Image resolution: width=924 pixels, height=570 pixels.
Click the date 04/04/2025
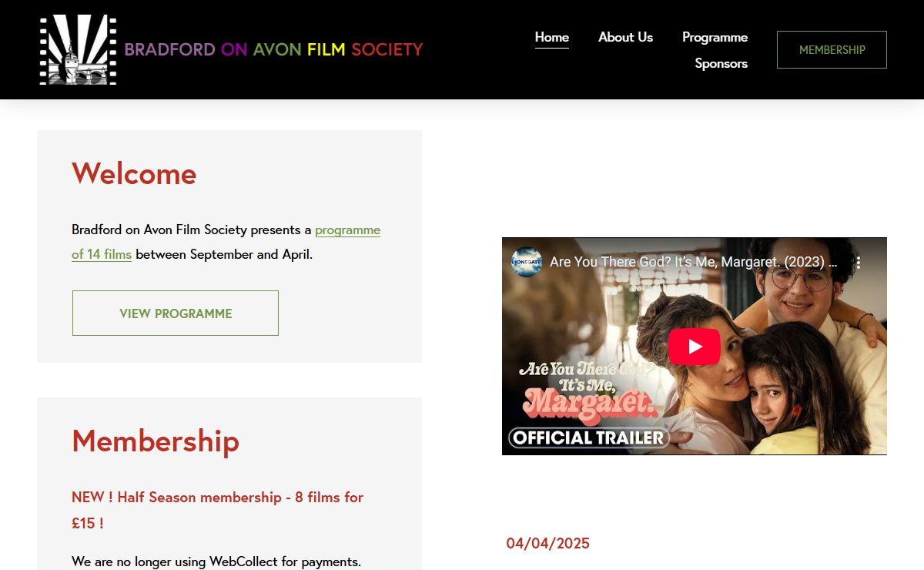pyautogui.click(x=548, y=543)
